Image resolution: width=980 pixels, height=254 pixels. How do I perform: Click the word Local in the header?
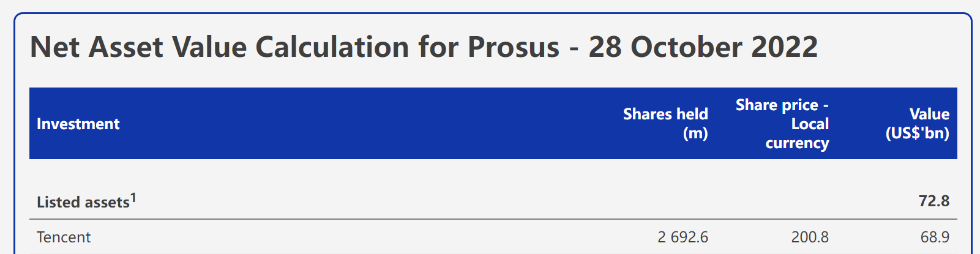coord(810,124)
